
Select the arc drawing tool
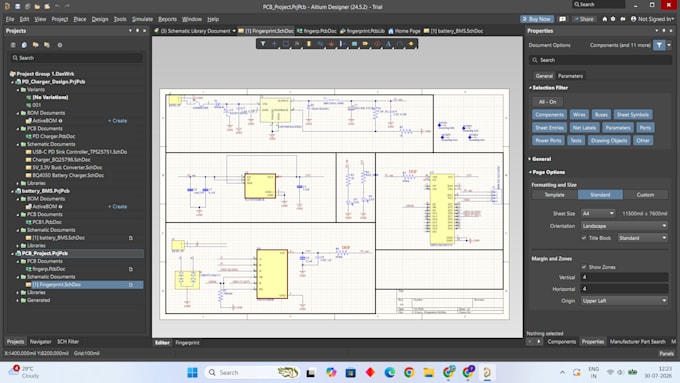(x=399, y=43)
